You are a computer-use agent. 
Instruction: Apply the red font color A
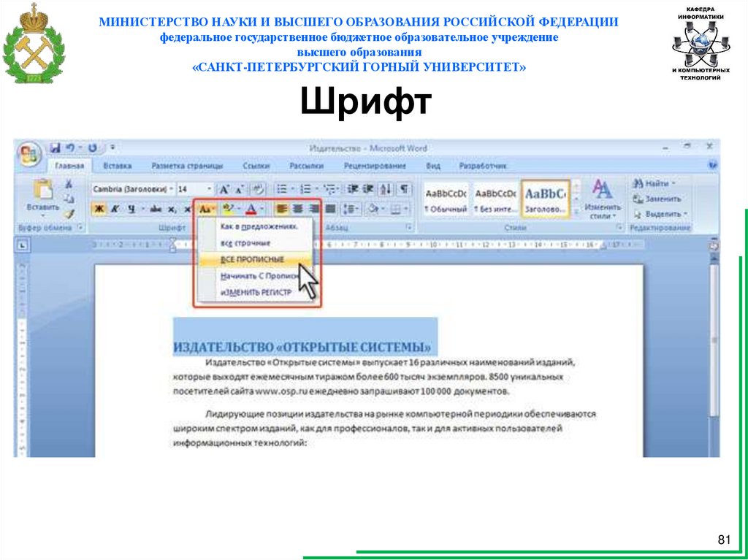click(x=251, y=209)
